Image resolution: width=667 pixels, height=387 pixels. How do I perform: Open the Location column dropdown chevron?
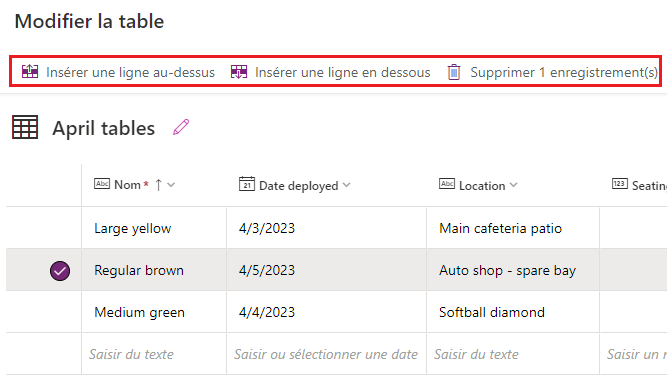[x=513, y=185]
